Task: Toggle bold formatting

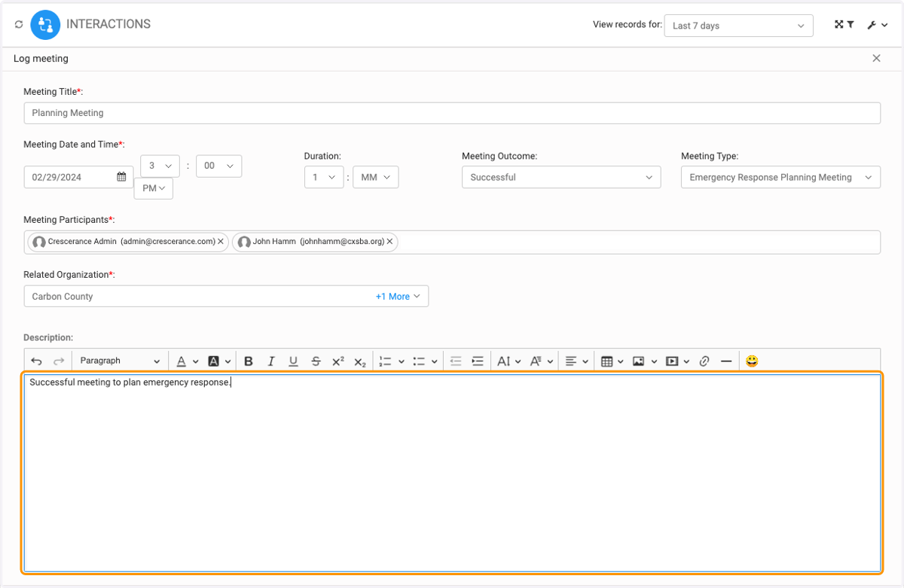Action: tap(249, 361)
